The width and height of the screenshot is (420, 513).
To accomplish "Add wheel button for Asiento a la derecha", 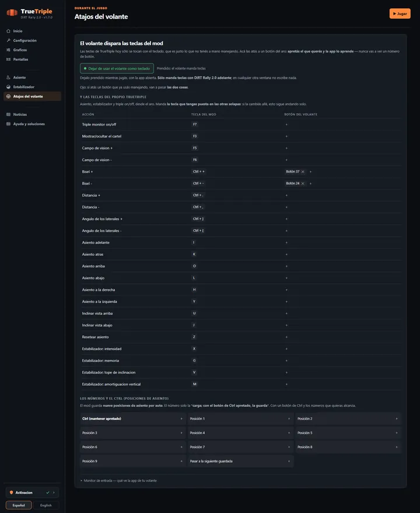I will (286, 290).
